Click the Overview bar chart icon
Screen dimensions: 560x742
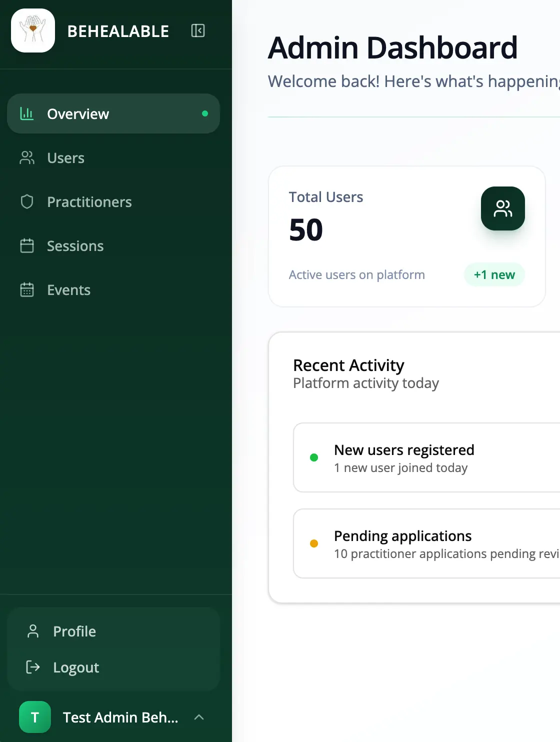click(x=26, y=113)
